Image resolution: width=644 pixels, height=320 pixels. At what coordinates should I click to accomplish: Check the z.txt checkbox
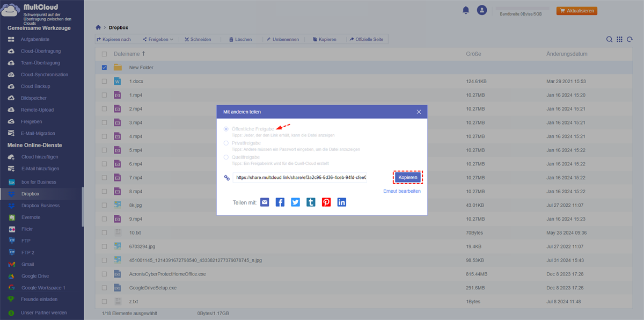click(x=104, y=302)
